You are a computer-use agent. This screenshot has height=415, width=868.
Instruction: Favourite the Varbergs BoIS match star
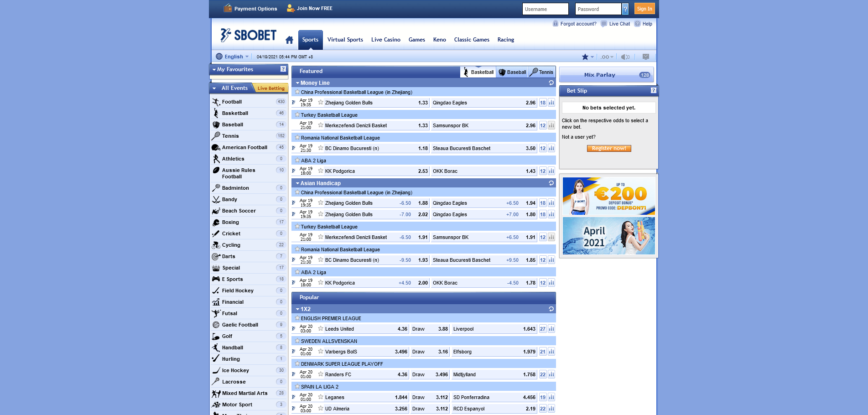[321, 351]
